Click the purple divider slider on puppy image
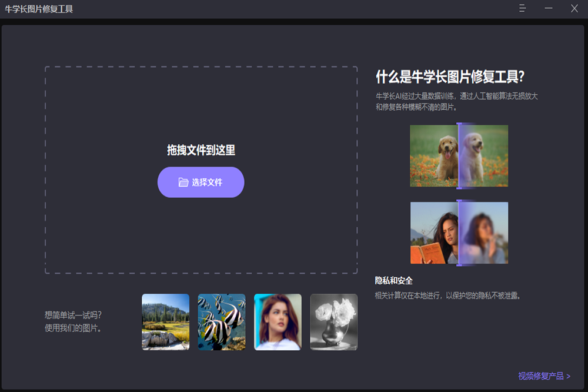 (459, 156)
